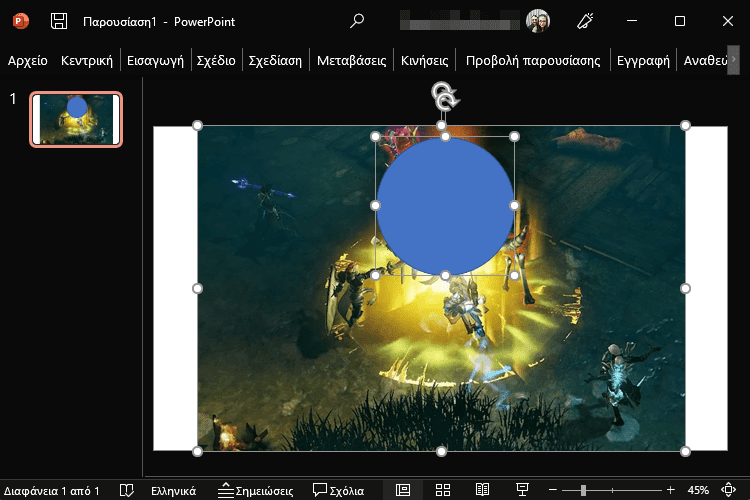Open the user account profile picture

coord(538,21)
